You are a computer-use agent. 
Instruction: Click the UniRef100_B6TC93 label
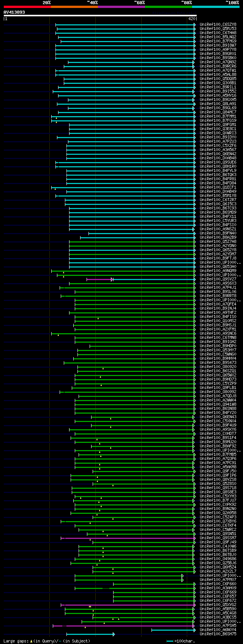tap(218, 208)
